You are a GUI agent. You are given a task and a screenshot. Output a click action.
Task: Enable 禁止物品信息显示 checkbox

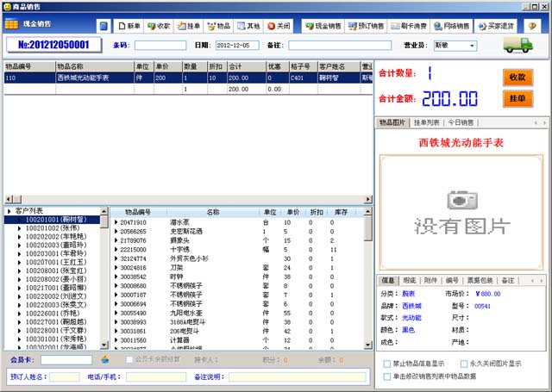pyautogui.click(x=386, y=364)
